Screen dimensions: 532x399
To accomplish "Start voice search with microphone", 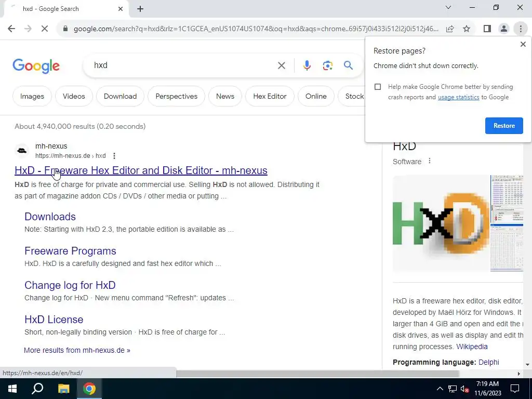I will tap(307, 65).
